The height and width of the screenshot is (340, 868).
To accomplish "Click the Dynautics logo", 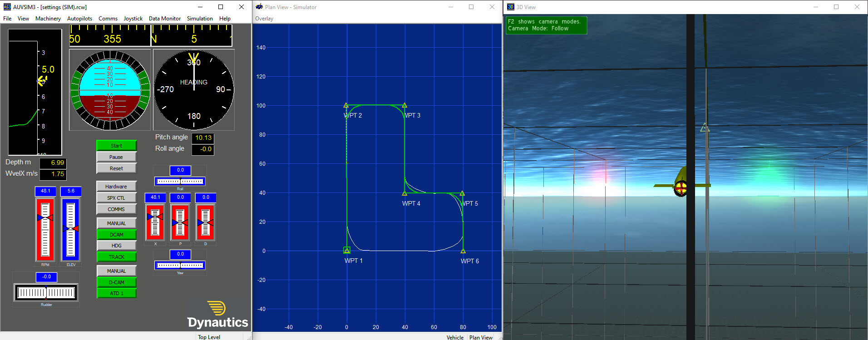I will pyautogui.click(x=217, y=315).
